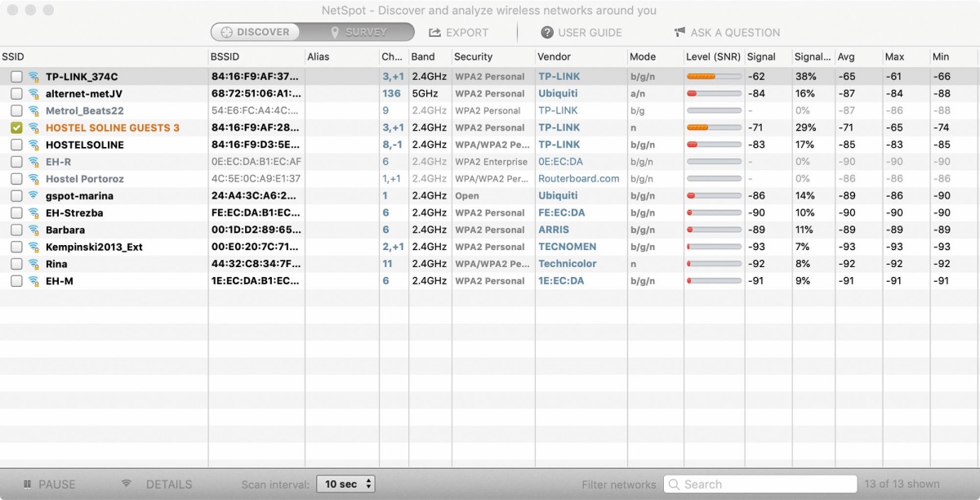Click BSSID 24:A4:3C:A6:2...

point(256,196)
